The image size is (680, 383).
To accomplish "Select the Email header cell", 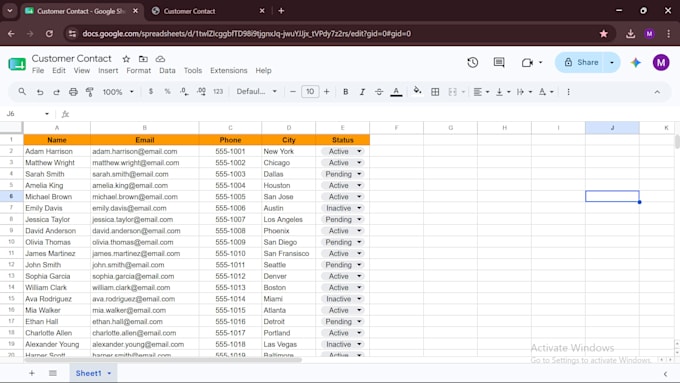I will coord(144,140).
